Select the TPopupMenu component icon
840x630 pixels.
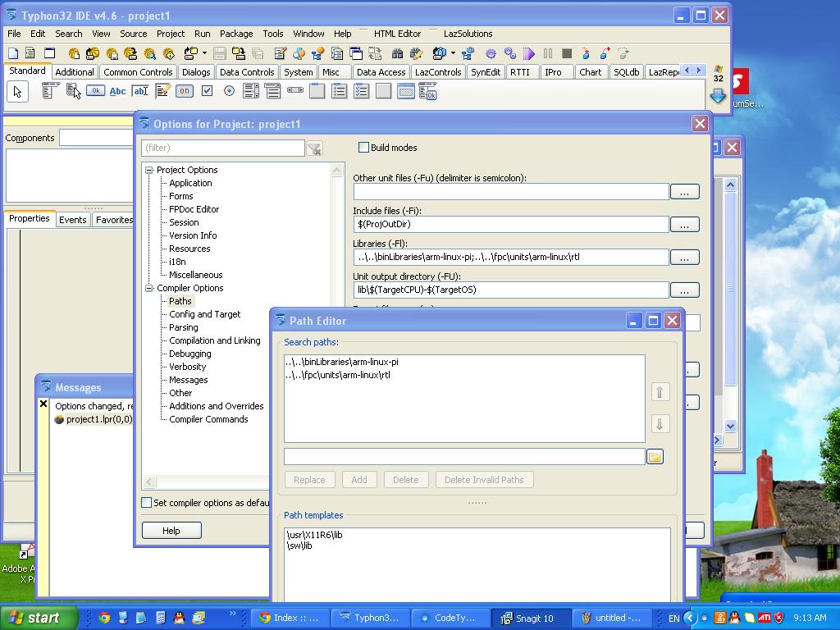(73, 91)
